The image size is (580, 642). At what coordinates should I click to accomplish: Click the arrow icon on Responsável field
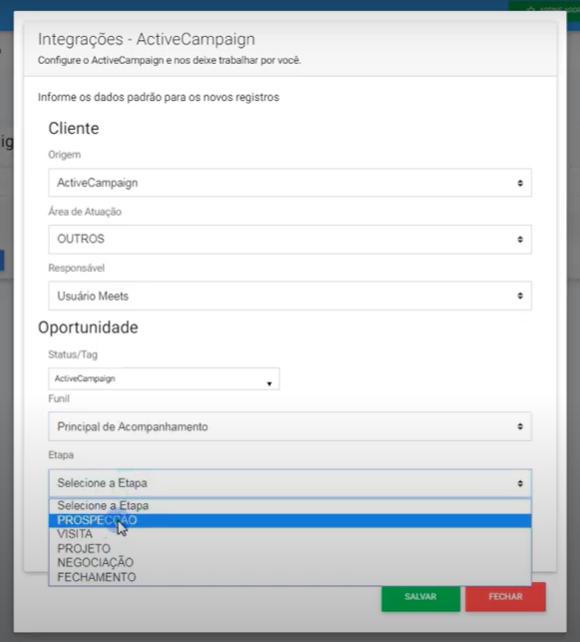coord(520,296)
